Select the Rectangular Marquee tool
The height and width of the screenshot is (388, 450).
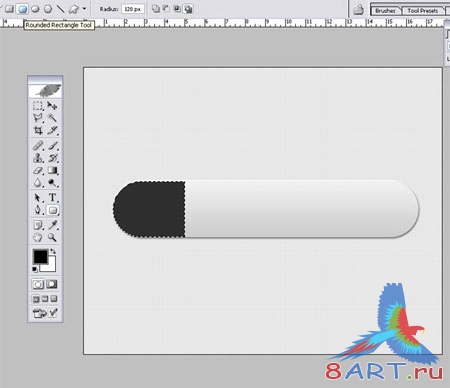coord(38,106)
